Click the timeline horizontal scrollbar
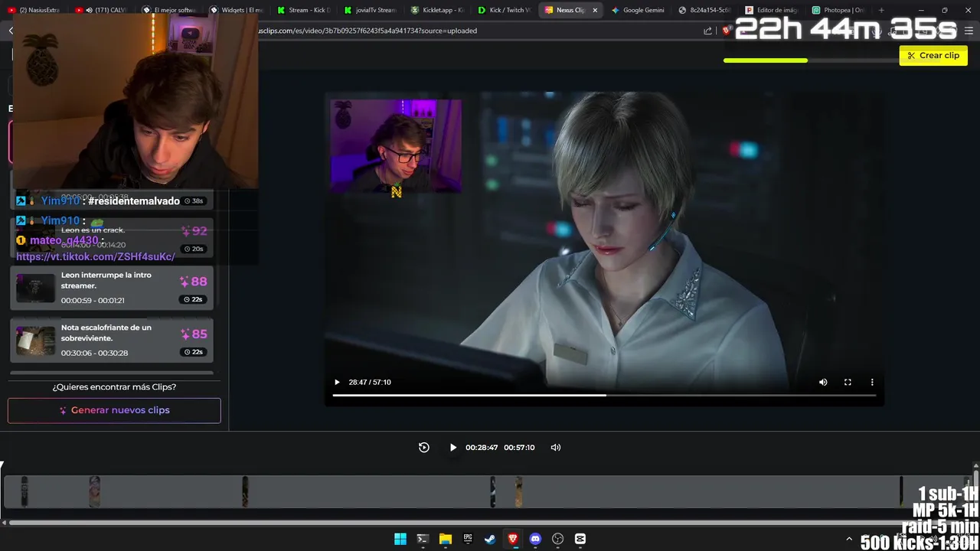The image size is (980, 551). point(487,523)
